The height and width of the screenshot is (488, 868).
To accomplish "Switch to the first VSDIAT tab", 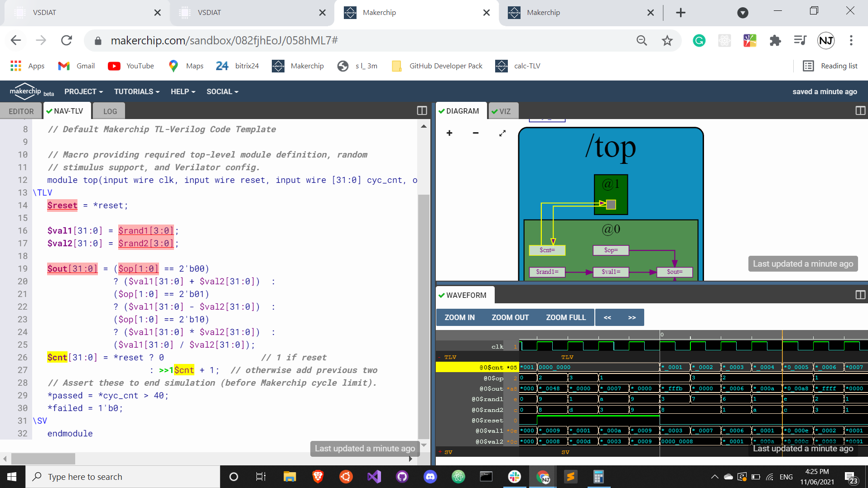I will coord(86,13).
